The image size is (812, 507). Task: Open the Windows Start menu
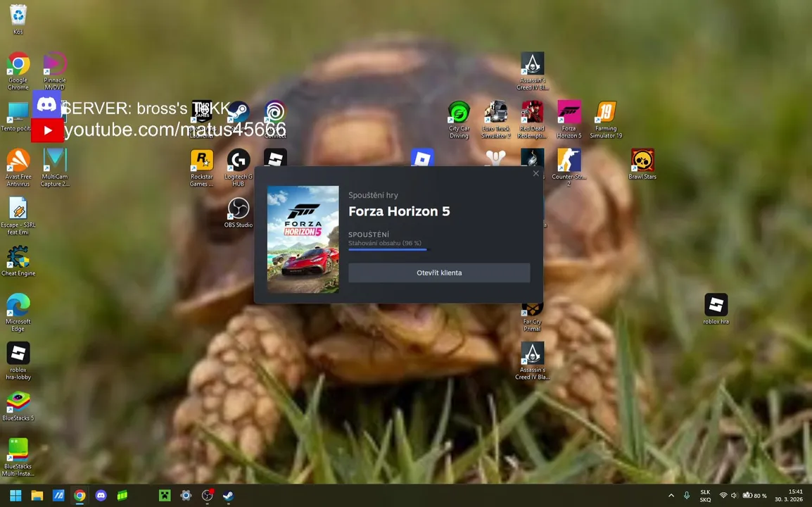(x=15, y=496)
